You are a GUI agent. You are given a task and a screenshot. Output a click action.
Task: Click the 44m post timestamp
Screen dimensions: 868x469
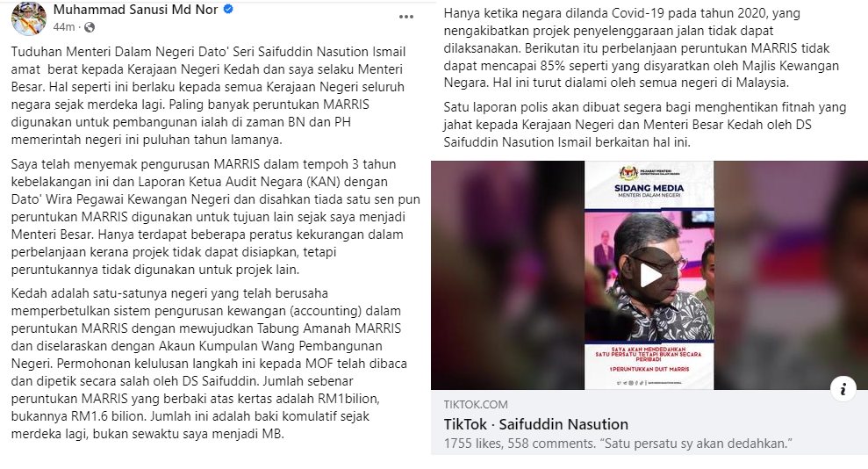(x=64, y=27)
